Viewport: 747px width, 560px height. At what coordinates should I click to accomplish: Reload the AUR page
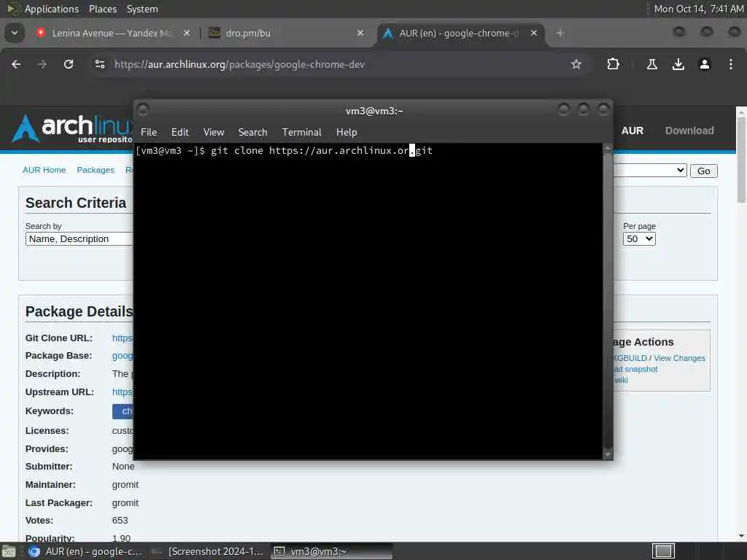69,64
